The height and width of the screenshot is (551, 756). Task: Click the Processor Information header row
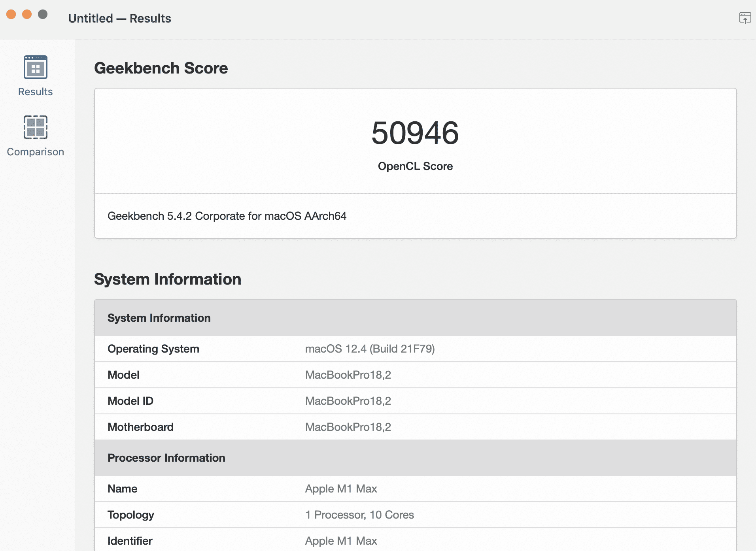(415, 458)
